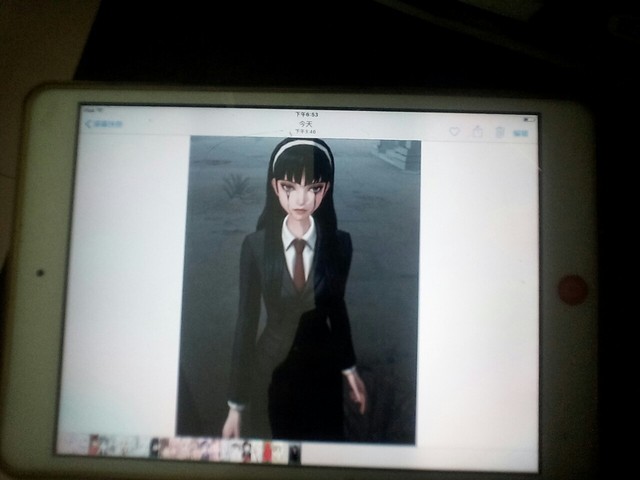Viewport: 640px width, 480px height.
Task: Tap the blue edit button top-right
Action: (520, 133)
